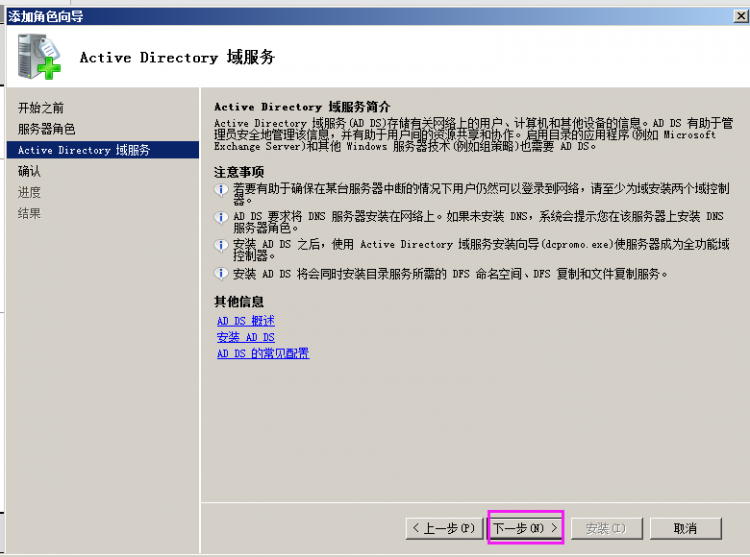Screen dimensions: 750x557
Task: Select 确认 step in sidebar
Action: point(29,171)
